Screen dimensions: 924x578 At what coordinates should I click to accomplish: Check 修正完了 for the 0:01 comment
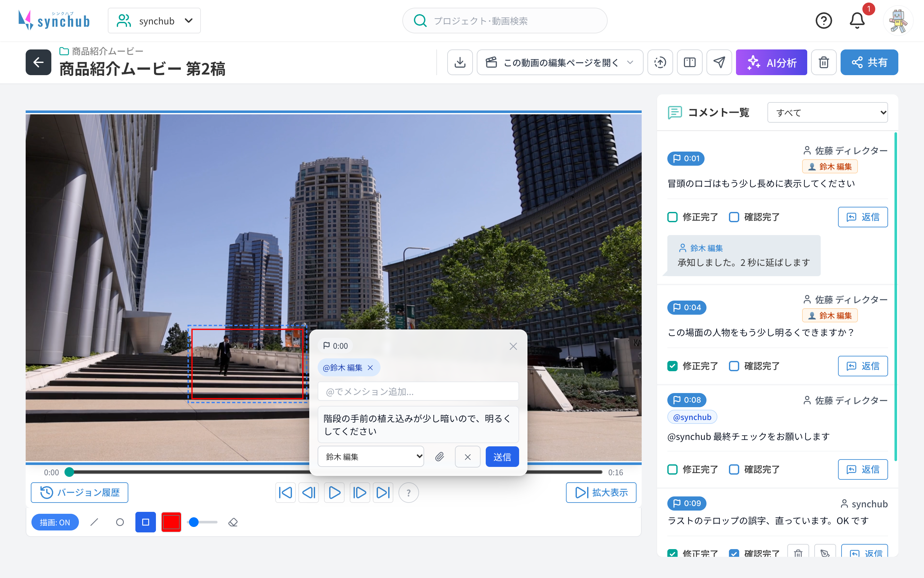tap(672, 217)
